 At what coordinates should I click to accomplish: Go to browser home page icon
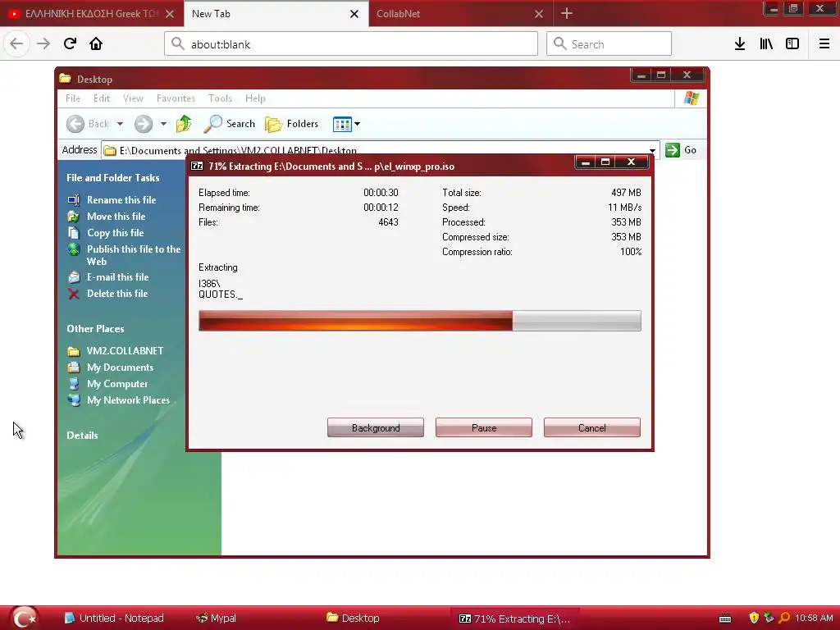pos(96,43)
